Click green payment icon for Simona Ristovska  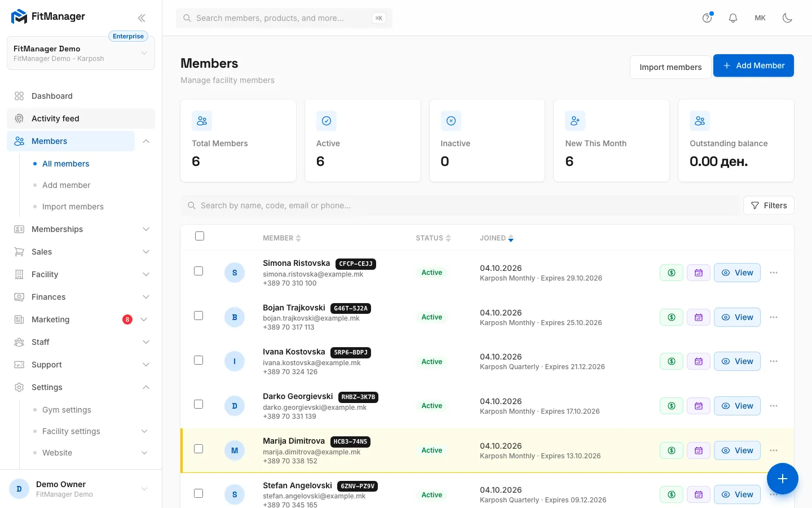[672, 273]
